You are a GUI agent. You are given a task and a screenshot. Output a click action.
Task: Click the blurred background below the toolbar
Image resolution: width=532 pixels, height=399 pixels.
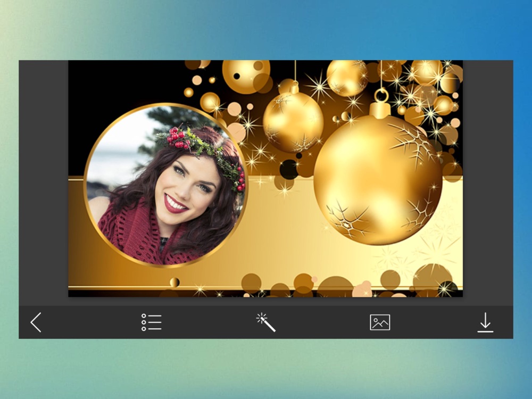tap(266, 369)
